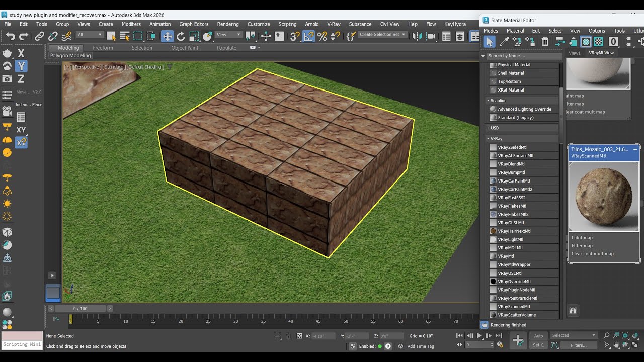The height and width of the screenshot is (362, 644).
Task: Click Delete Selected trash icon in Slate editor
Action: 545,42
